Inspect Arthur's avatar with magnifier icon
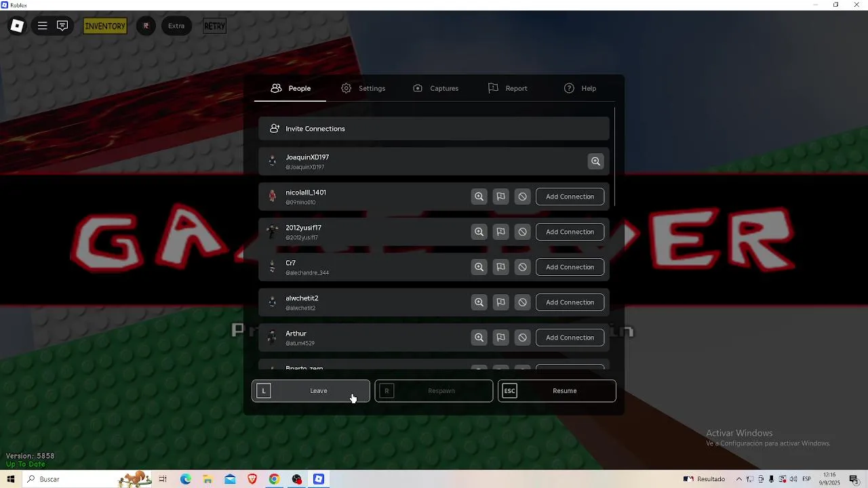 (479, 338)
